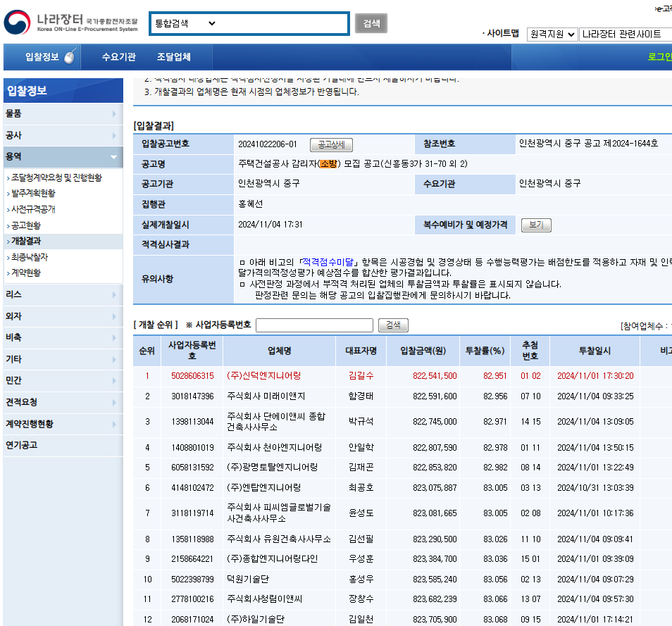Expand the 공사 sidebar arrow
Viewport: 672px width, 626px height.
click(x=114, y=135)
